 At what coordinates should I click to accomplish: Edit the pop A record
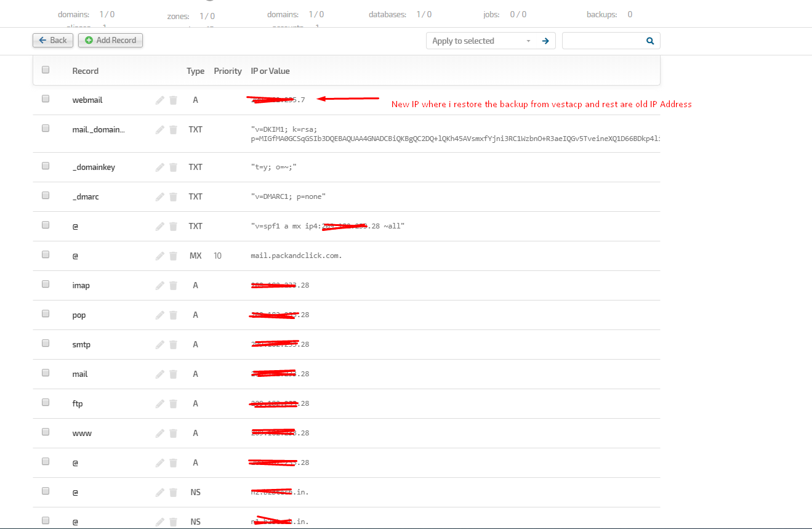tap(159, 314)
